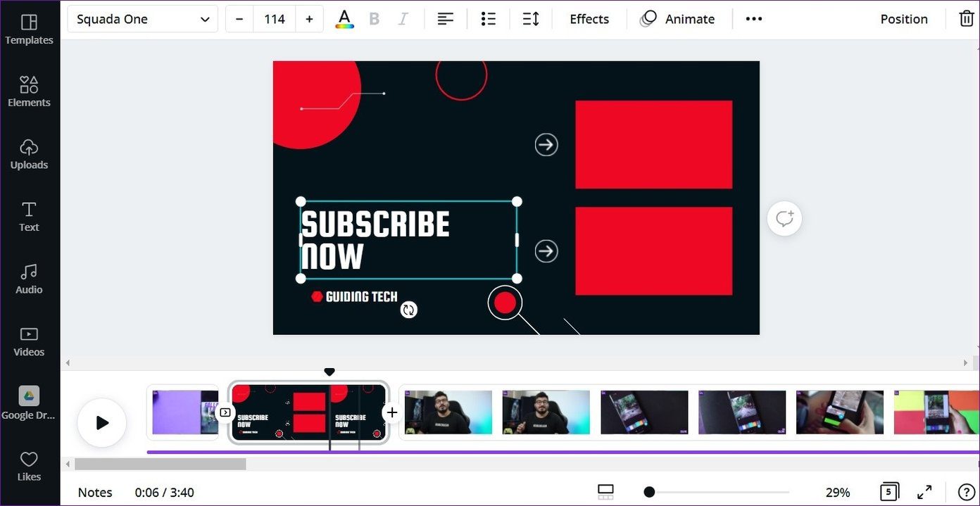Click the rotate handle below the text box
The height and width of the screenshot is (506, 980).
click(408, 310)
